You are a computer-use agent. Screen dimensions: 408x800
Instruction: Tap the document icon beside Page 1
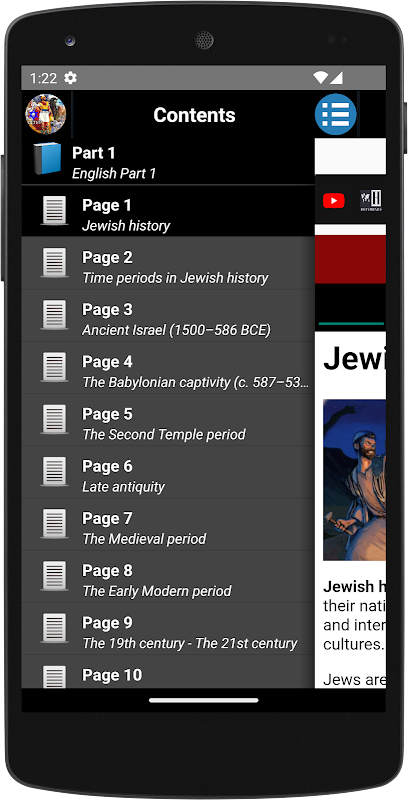tap(54, 211)
